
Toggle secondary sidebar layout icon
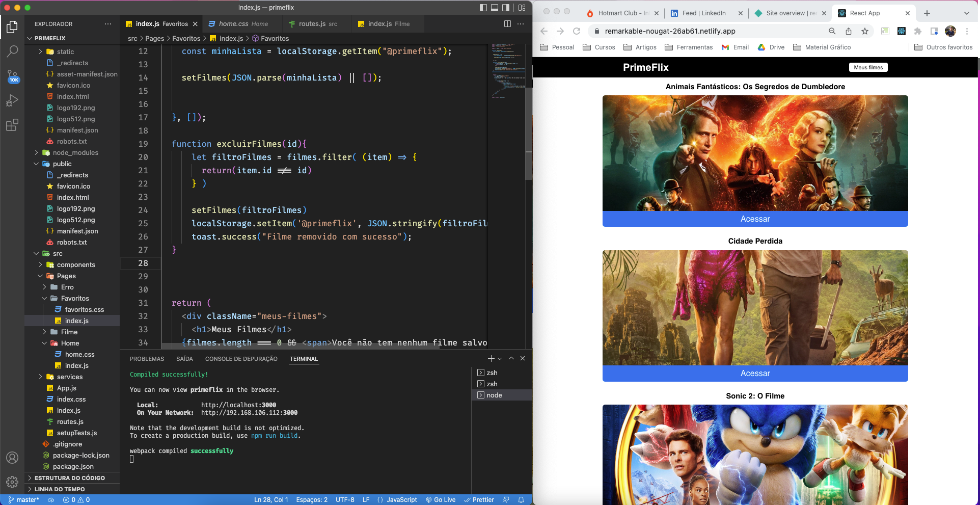[506, 8]
